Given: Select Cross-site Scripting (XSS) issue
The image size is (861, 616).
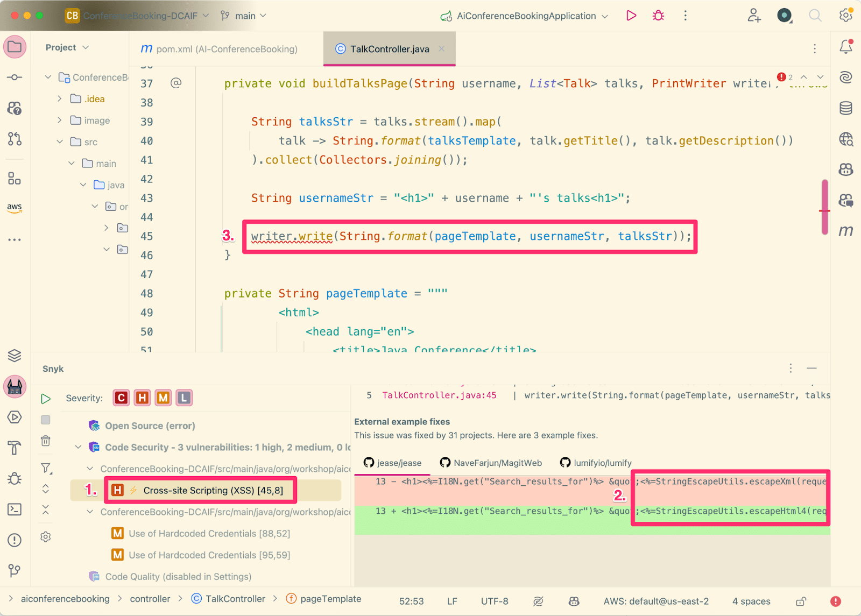Looking at the screenshot, I should (206, 490).
